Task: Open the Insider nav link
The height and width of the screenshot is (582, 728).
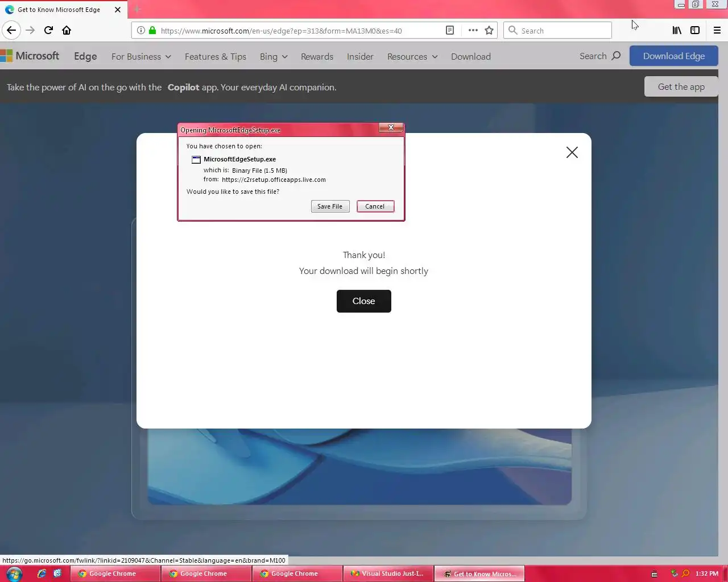Action: coord(360,56)
